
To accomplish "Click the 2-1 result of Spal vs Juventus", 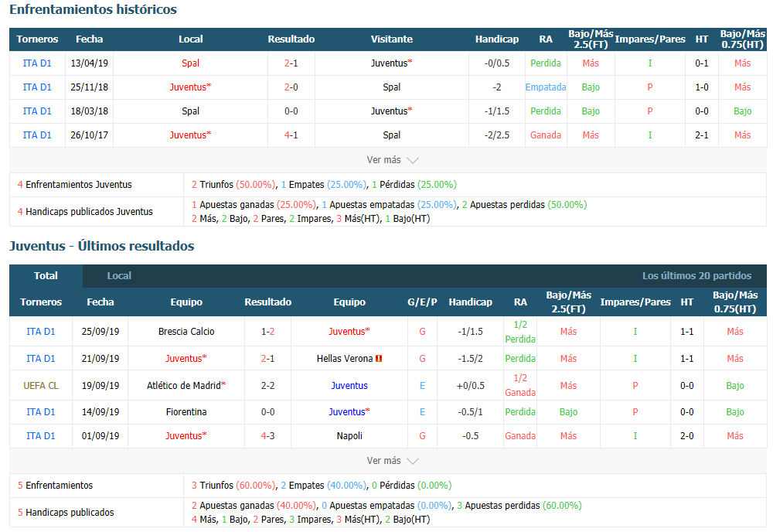I will 291,63.
